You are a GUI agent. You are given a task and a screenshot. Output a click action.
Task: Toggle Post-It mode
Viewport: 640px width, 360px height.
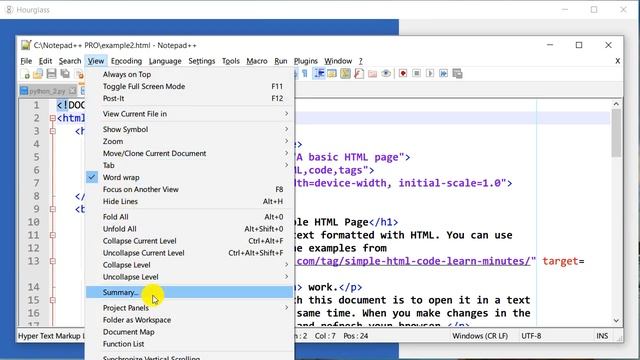(x=189, y=98)
